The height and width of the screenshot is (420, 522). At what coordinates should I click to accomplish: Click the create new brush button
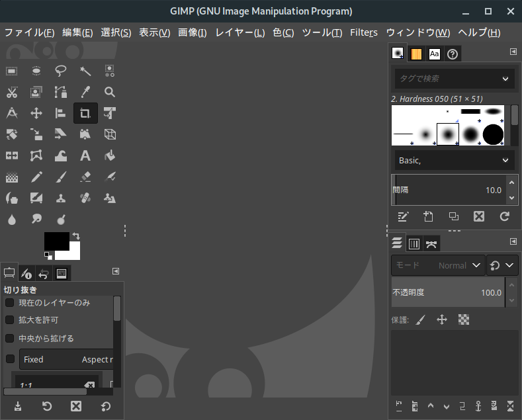[x=428, y=217]
